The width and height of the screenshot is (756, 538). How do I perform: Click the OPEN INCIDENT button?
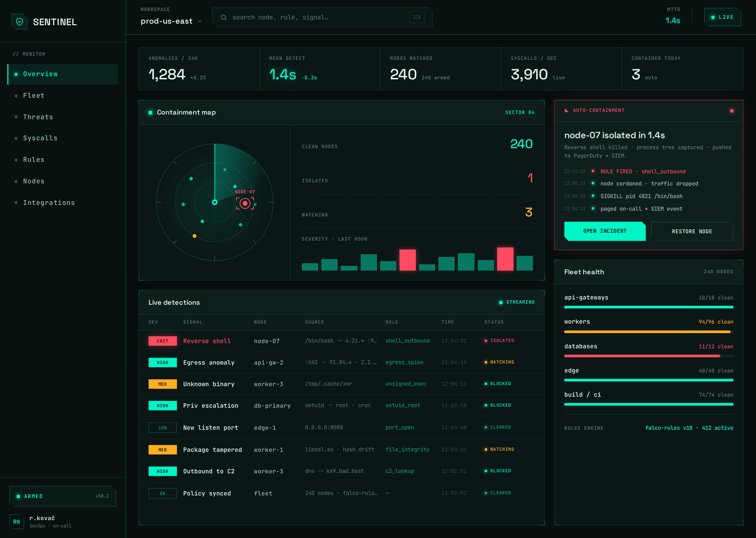click(x=605, y=231)
